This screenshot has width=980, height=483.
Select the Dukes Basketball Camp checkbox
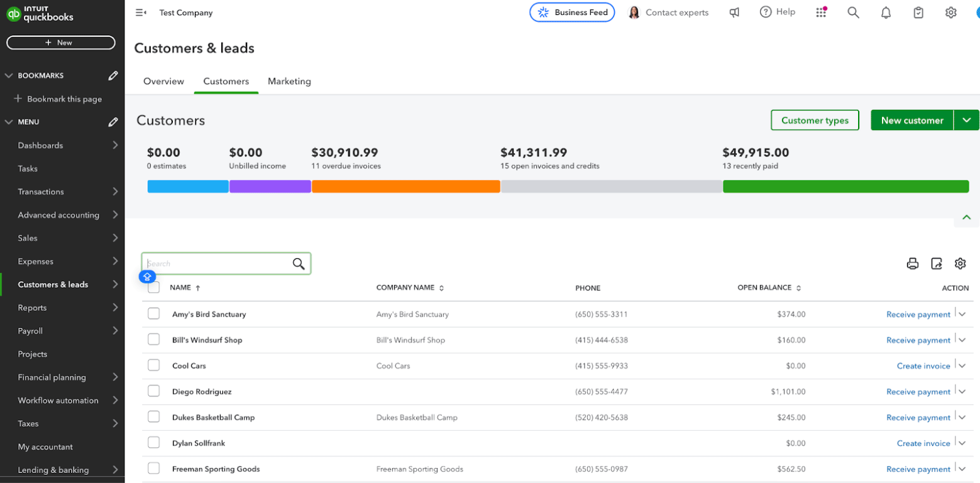click(x=154, y=416)
